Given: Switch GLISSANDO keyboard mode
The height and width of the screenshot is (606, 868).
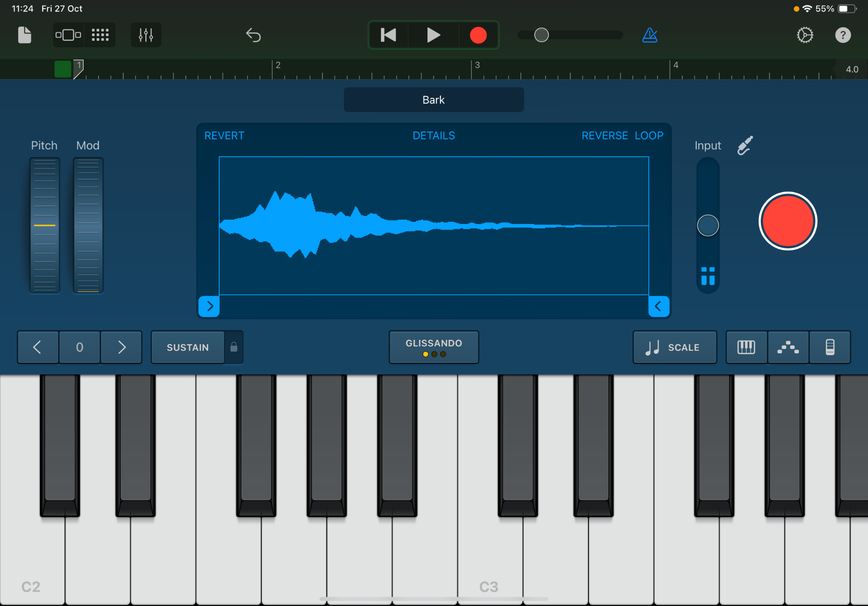Looking at the screenshot, I should point(434,347).
